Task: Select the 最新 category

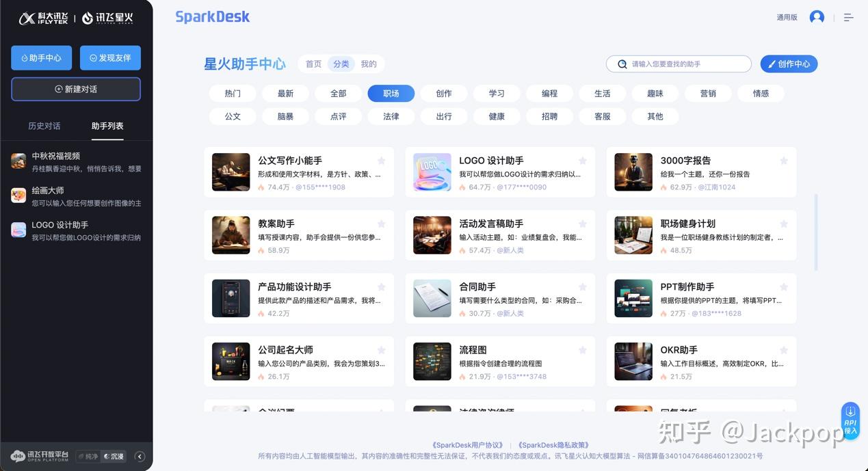Action: [x=285, y=94]
